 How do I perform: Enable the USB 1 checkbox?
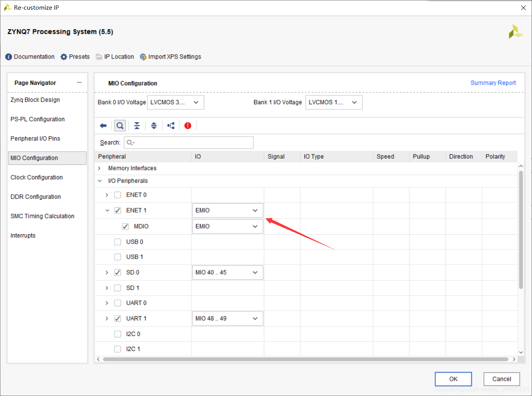tap(118, 257)
